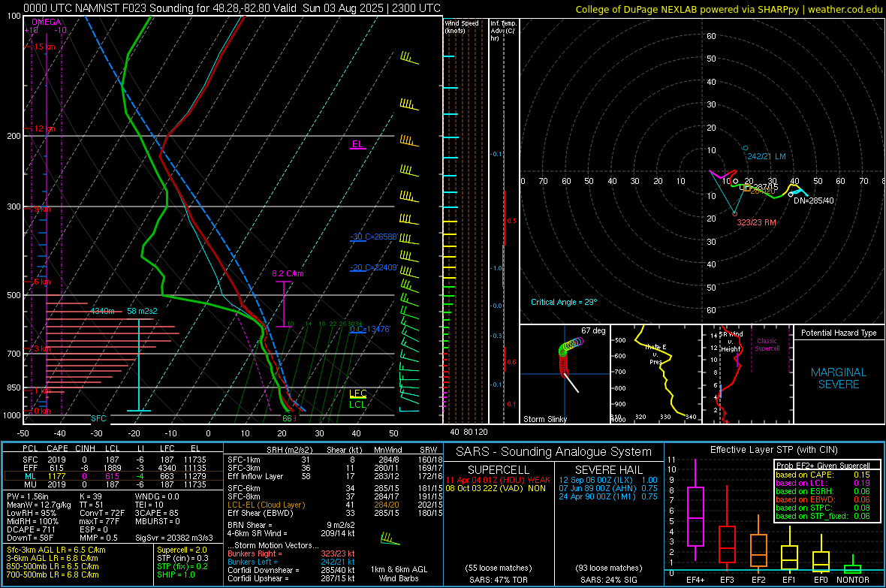
Task: Click the CINH column header in parcel table
Action: pyautogui.click(x=85, y=449)
